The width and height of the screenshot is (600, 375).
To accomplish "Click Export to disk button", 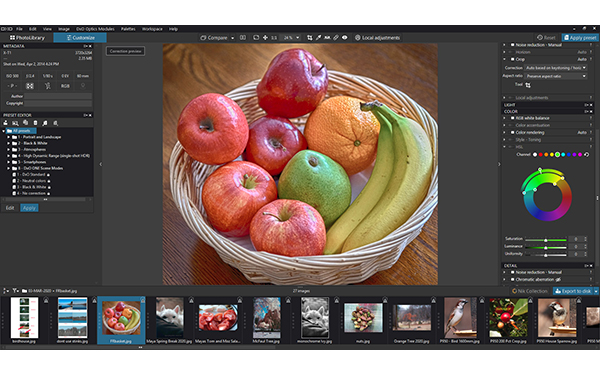I will pyautogui.click(x=573, y=291).
